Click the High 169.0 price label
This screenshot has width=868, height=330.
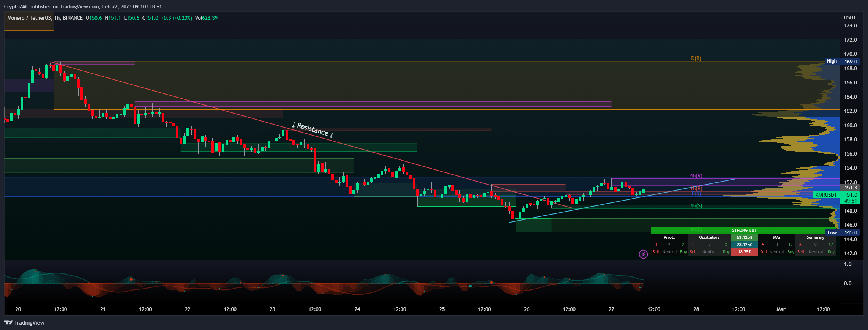point(842,61)
